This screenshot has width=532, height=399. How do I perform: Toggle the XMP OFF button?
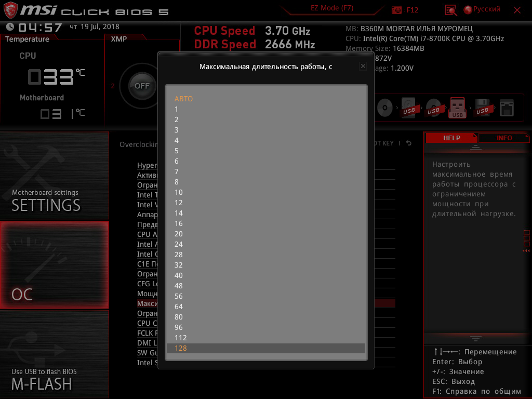(x=142, y=86)
